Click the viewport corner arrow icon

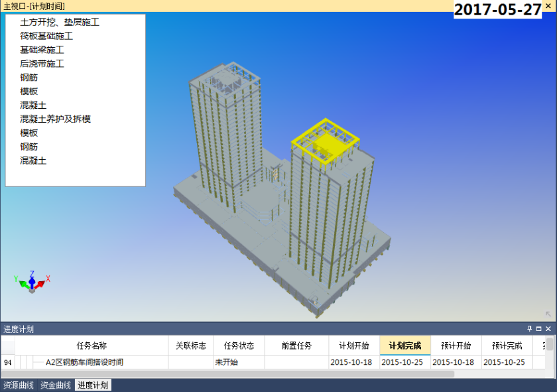pos(548,314)
